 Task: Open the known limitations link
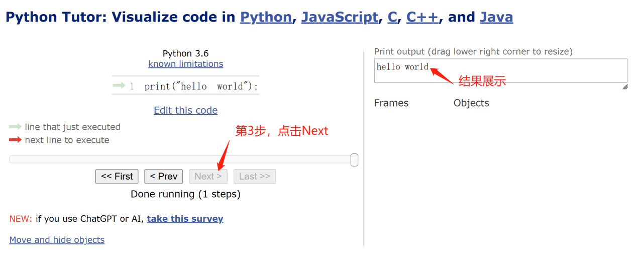[x=185, y=64]
